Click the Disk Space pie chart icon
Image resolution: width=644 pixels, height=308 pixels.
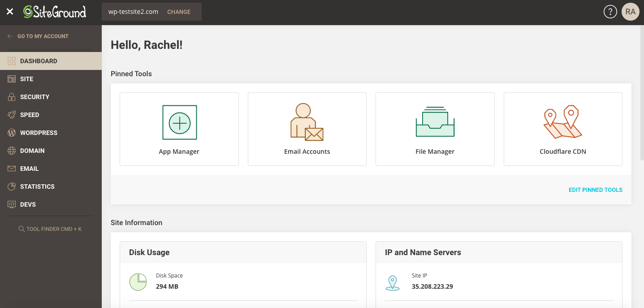138,282
